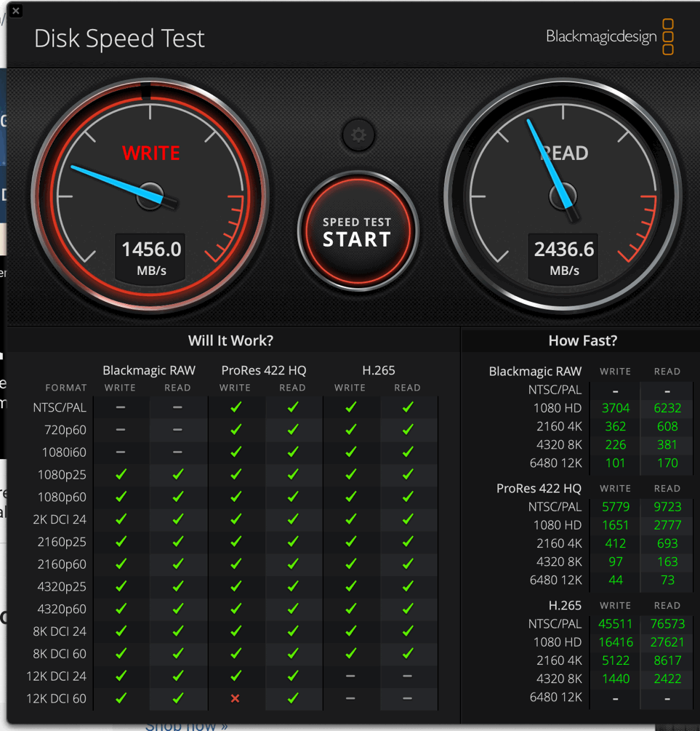This screenshot has height=731, width=700.
Task: Click the 1080p60 Blackmagic RAW read checkmark
Action: click(177, 497)
